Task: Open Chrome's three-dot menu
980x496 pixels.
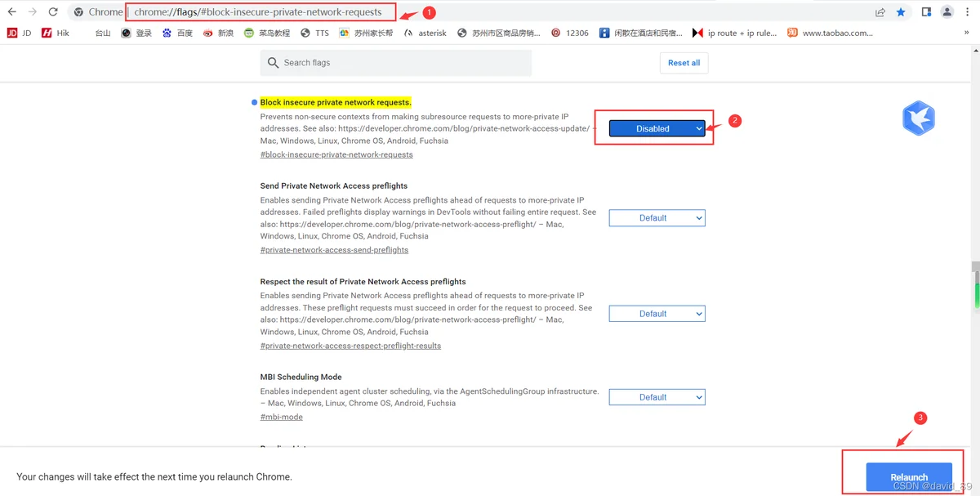Action: click(969, 12)
